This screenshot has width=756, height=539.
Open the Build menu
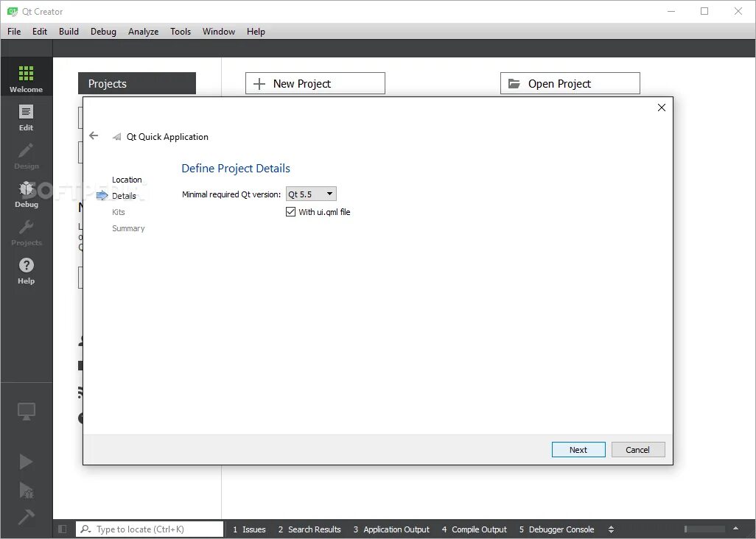(69, 32)
